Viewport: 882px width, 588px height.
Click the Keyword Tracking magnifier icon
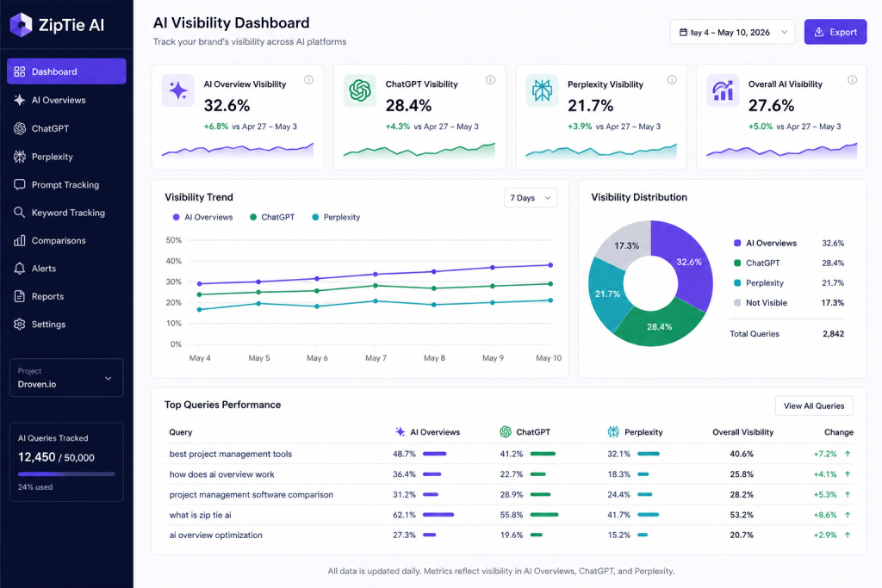(20, 213)
